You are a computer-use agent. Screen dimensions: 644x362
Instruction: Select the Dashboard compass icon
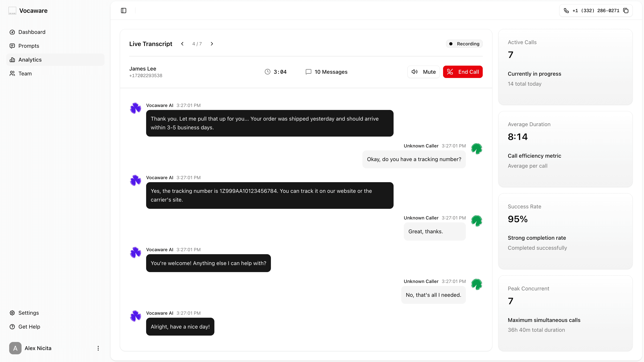[12, 32]
